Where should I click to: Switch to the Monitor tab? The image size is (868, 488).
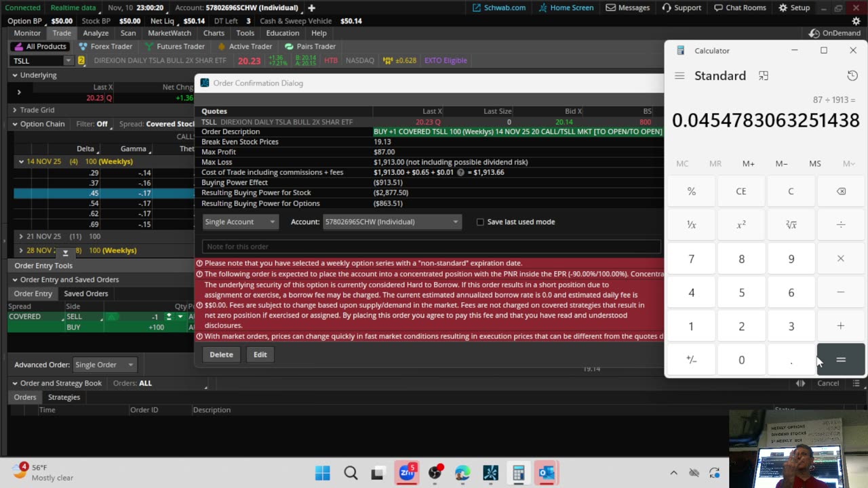(x=27, y=33)
